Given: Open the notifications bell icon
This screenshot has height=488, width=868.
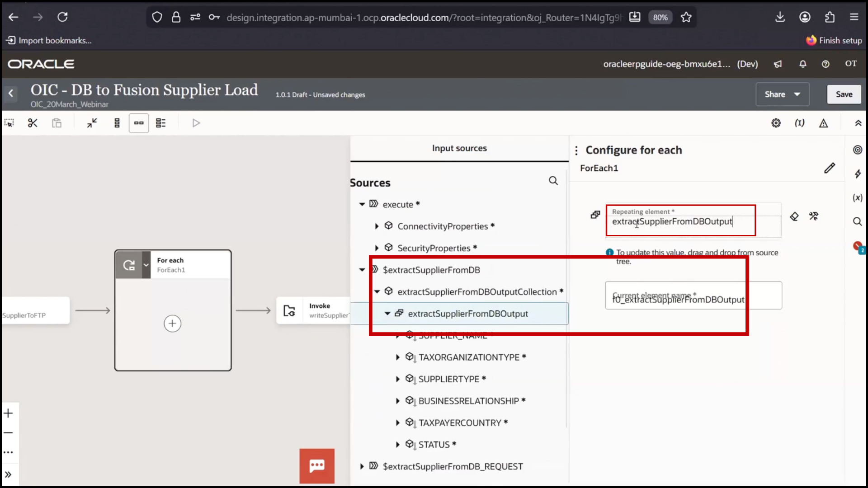Looking at the screenshot, I should tap(803, 64).
